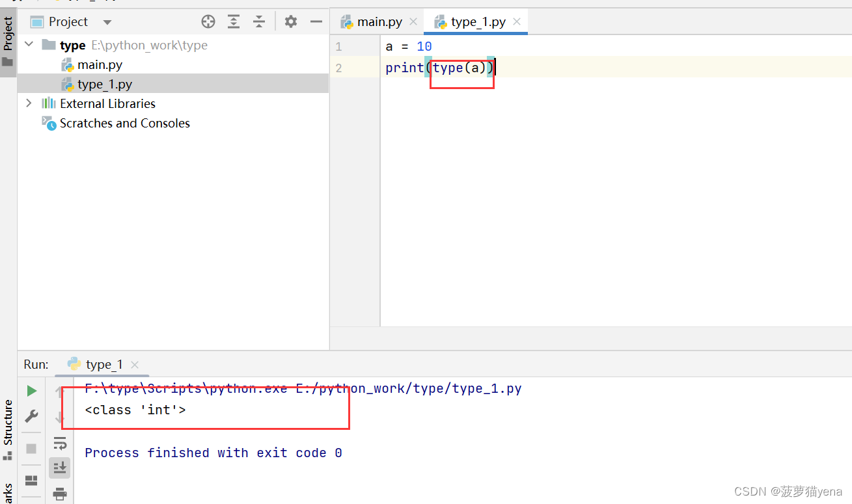Viewport: 852px width, 504px height.
Task: Switch to the main.py editor tab
Action: click(x=380, y=21)
